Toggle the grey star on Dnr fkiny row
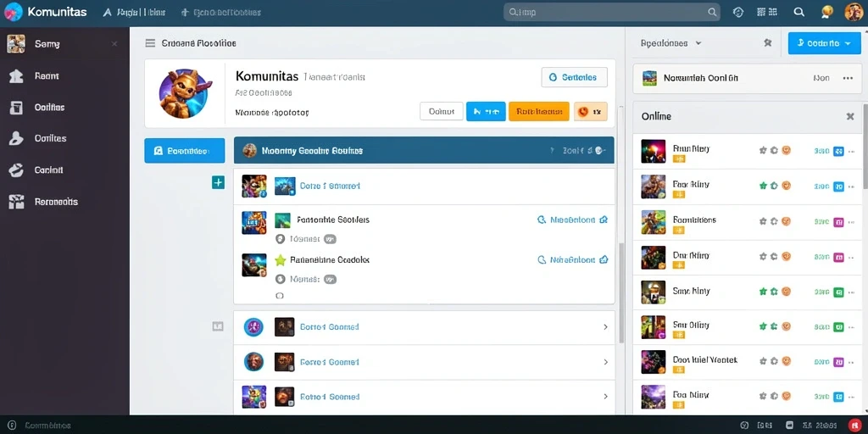This screenshot has height=434, width=868. coord(763,256)
